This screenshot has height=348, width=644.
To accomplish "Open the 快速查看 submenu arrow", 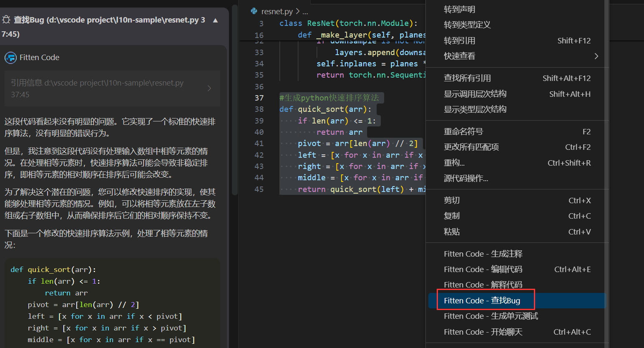I will 596,56.
